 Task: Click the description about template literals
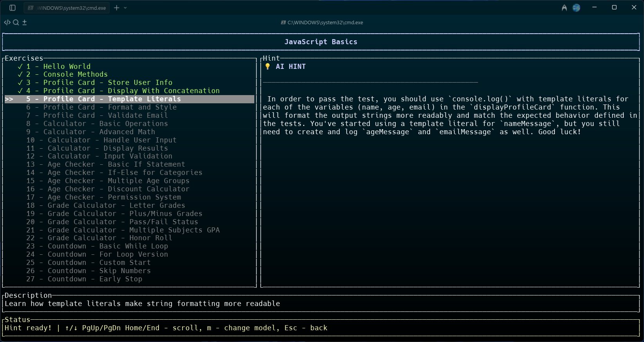[x=142, y=304]
